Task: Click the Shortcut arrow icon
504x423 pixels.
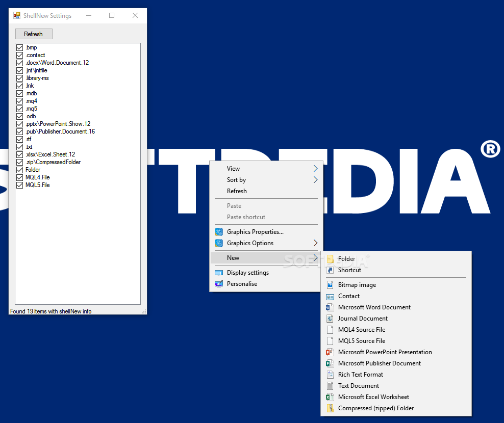Action: pyautogui.click(x=330, y=270)
